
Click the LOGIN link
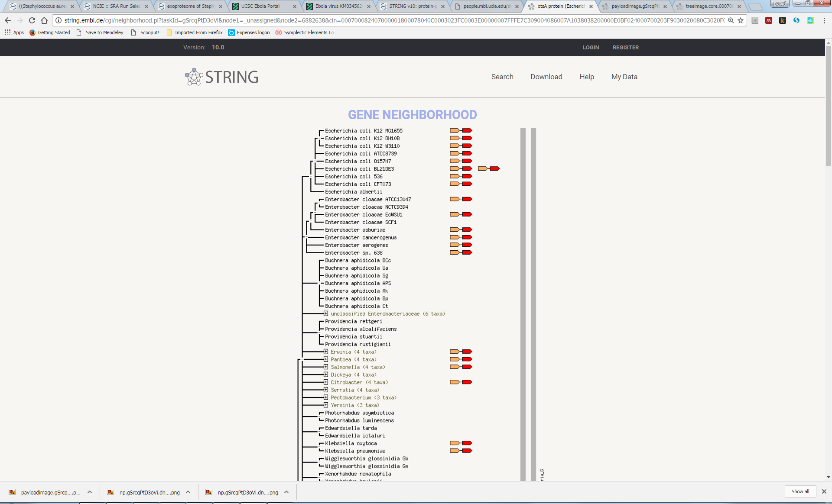click(591, 47)
